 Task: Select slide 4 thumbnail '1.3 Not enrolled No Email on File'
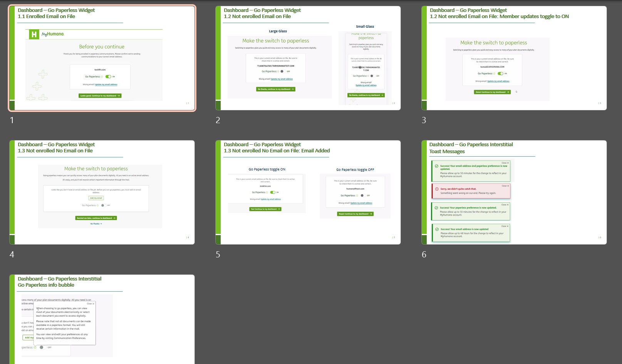pyautogui.click(x=102, y=192)
